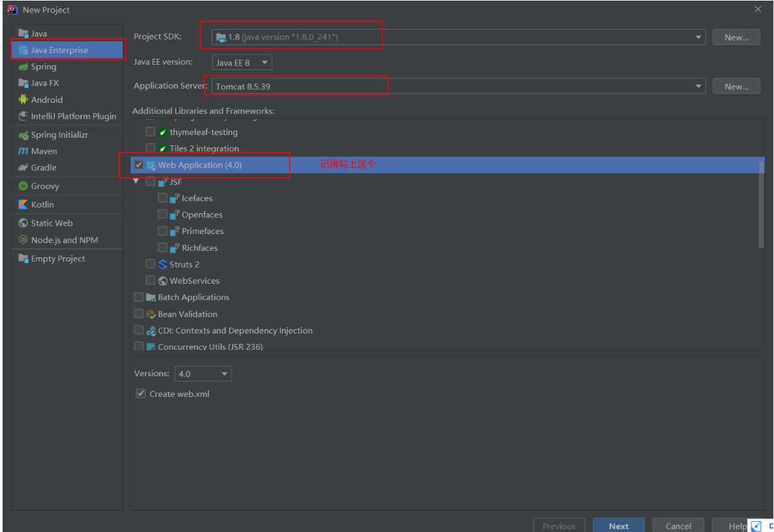Click the Groovy green icon

click(x=23, y=186)
